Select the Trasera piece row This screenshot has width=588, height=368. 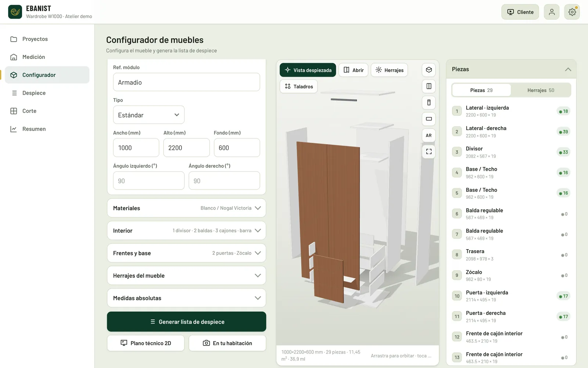click(511, 255)
